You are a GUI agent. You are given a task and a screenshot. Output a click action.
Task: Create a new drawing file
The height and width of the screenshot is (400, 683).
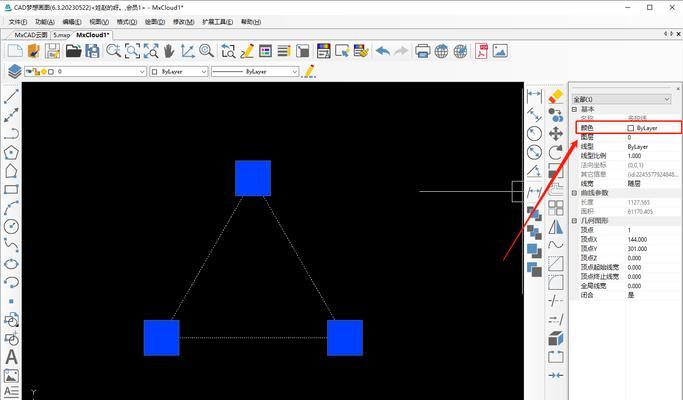[x=15, y=51]
